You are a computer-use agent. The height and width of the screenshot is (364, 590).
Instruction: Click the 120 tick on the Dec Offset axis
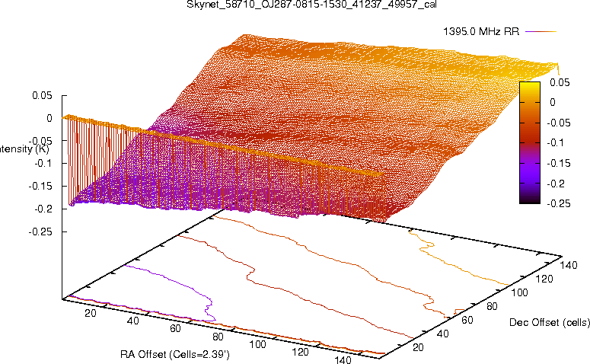click(x=544, y=279)
